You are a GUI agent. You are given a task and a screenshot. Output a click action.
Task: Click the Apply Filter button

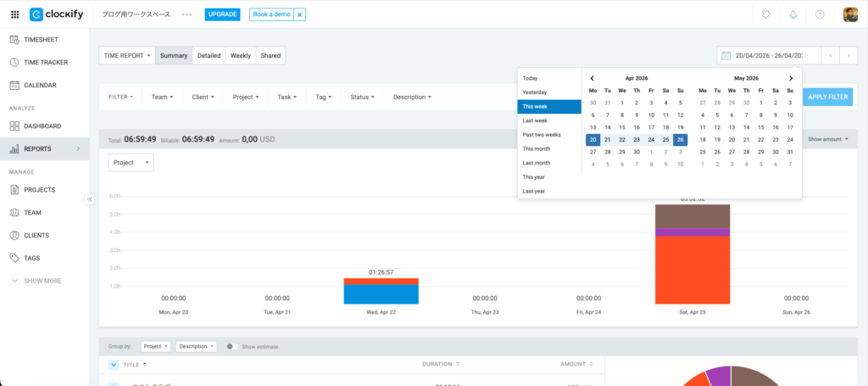827,97
